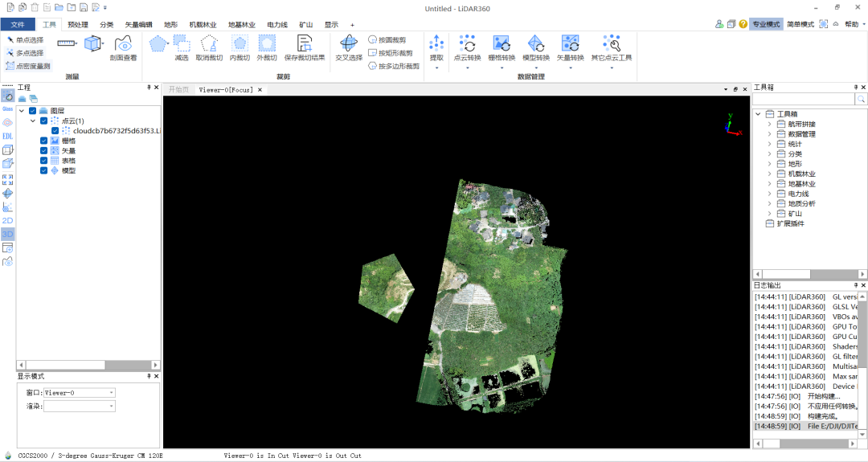Click the open folder icon in quick access bar

tap(59, 8)
